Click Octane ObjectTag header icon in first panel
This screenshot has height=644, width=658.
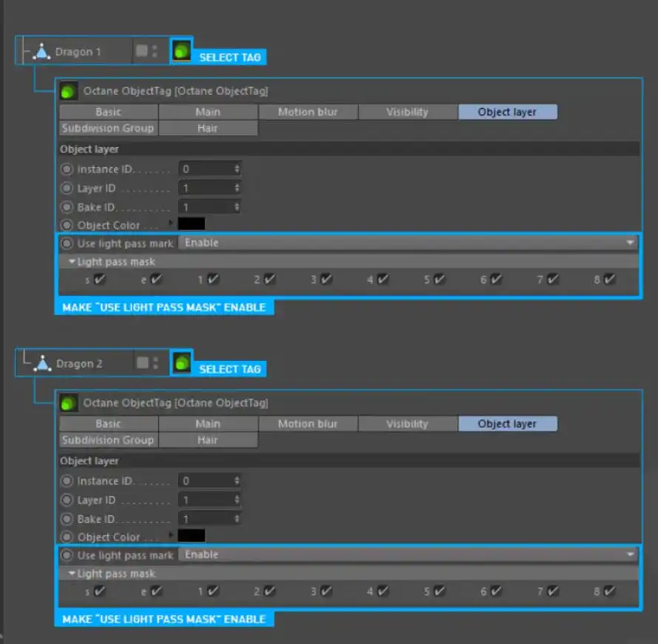(x=69, y=91)
